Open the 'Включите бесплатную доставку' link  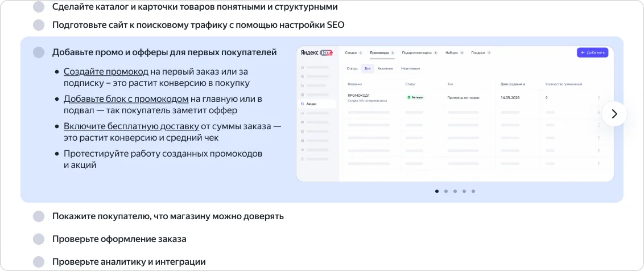[x=131, y=126]
